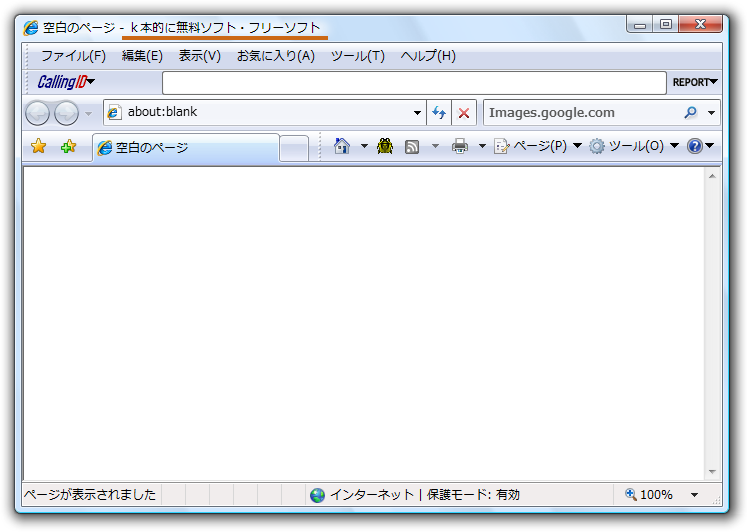The height and width of the screenshot is (532, 747).
Task: Click Add to Favorites green plus icon
Action: pyautogui.click(x=68, y=147)
